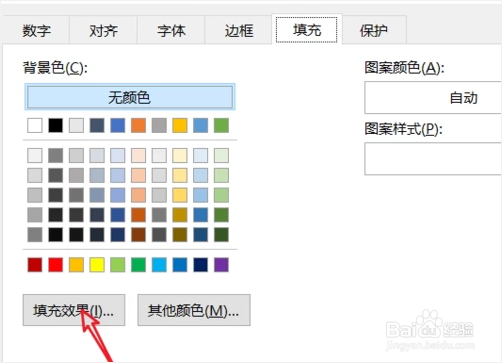Select the yellow standard color swatch
504x364 pixels.
(x=97, y=265)
